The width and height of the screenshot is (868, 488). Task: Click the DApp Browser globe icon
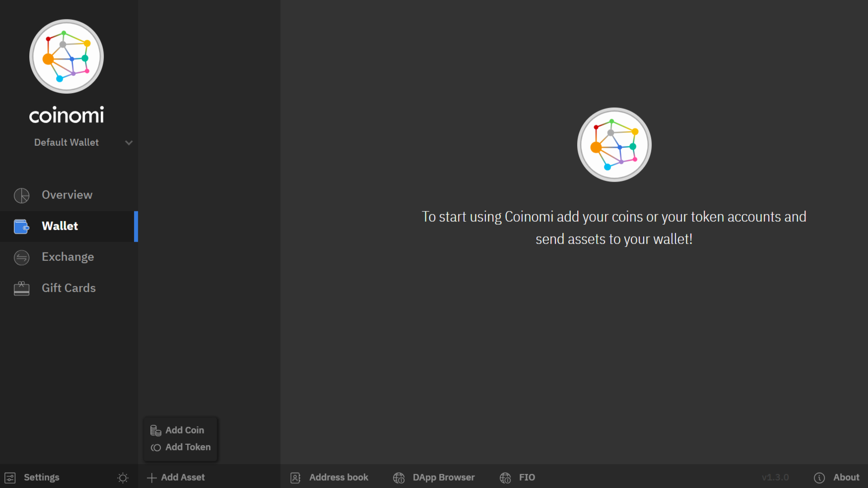[399, 478]
